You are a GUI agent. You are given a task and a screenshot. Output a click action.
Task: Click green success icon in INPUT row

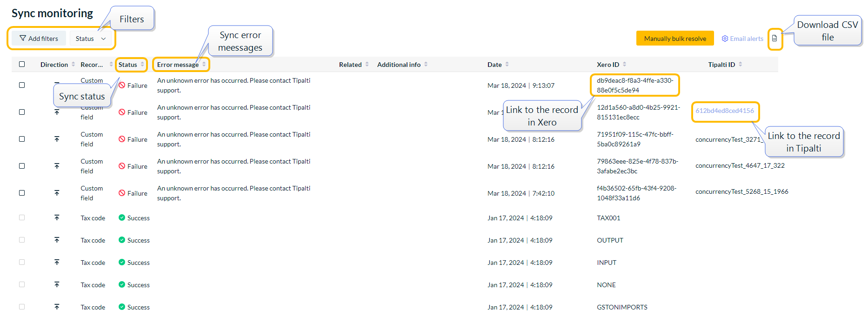pyautogui.click(x=122, y=262)
